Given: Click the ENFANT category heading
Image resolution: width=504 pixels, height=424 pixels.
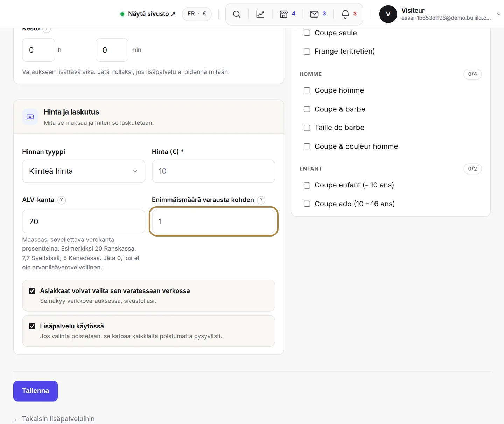Looking at the screenshot, I should [x=311, y=169].
